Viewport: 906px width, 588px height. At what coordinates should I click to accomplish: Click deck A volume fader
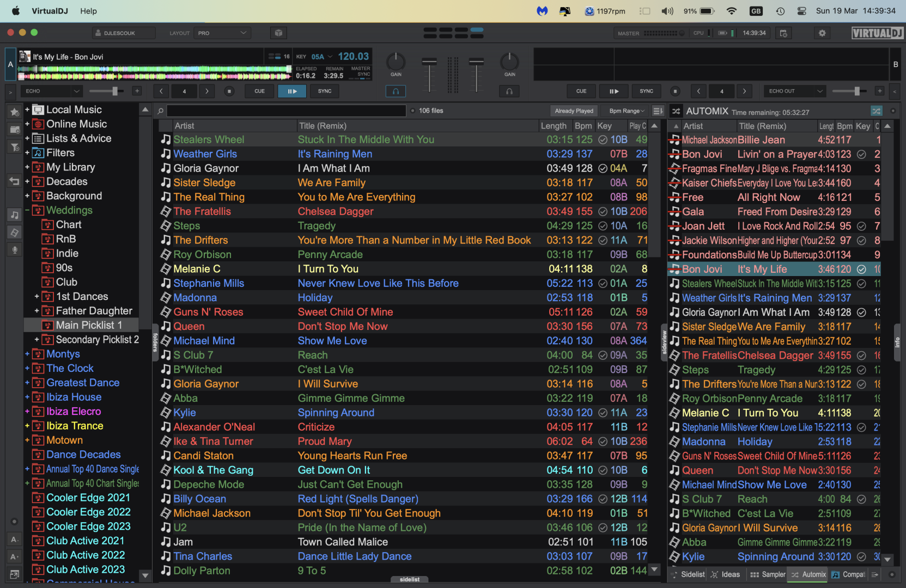[429, 75]
